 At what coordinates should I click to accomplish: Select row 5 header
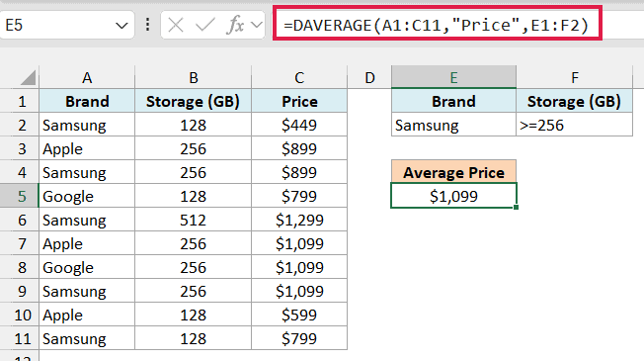pyautogui.click(x=20, y=196)
